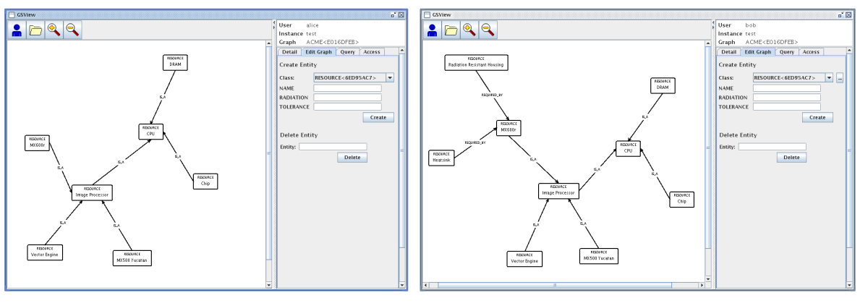Zoom in on the graph in alice's window

(54, 30)
